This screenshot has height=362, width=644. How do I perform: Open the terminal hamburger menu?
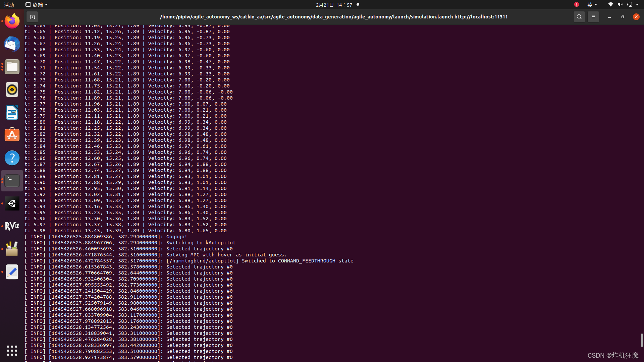click(x=593, y=17)
